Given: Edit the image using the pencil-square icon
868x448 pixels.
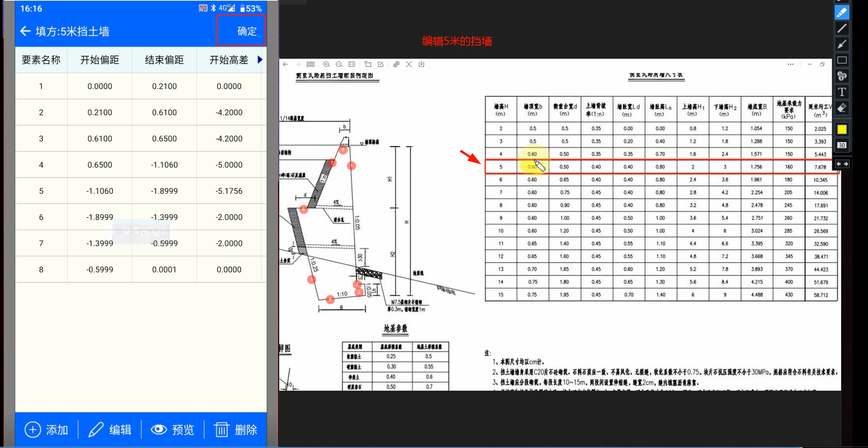Looking at the screenshot, I should [381, 64].
